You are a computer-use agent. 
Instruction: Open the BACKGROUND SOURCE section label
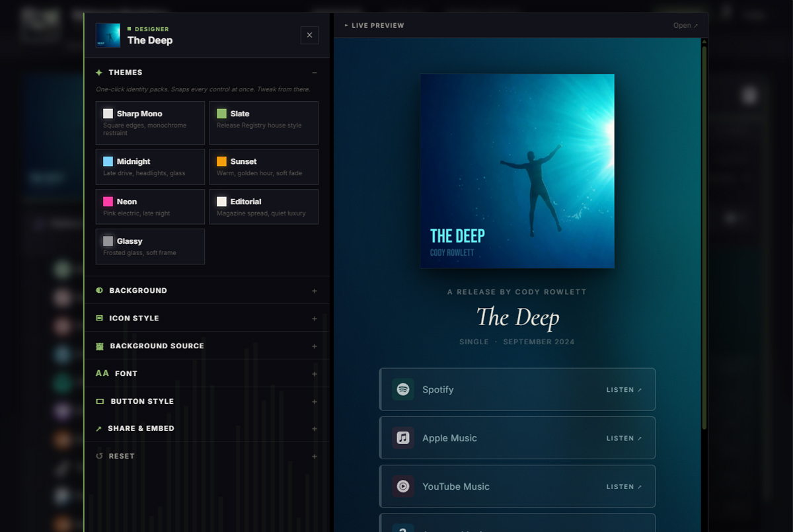[157, 346]
